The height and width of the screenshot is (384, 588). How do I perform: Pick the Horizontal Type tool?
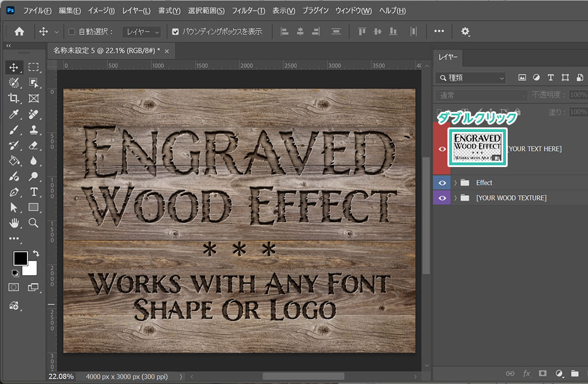pyautogui.click(x=34, y=192)
